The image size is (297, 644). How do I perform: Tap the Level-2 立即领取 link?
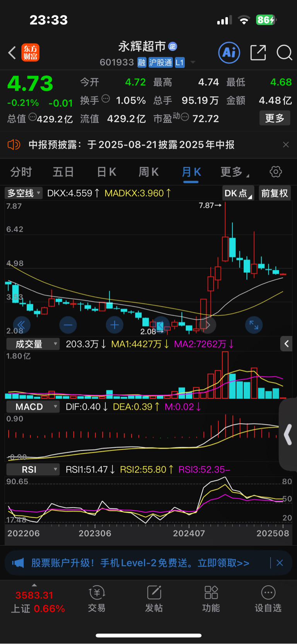(x=224, y=563)
